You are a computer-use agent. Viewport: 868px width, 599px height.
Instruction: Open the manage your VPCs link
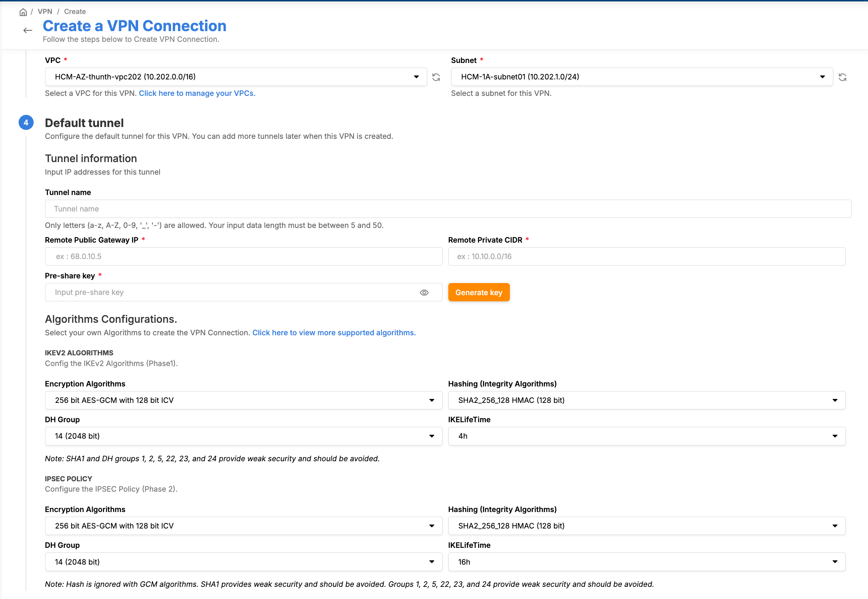click(197, 93)
